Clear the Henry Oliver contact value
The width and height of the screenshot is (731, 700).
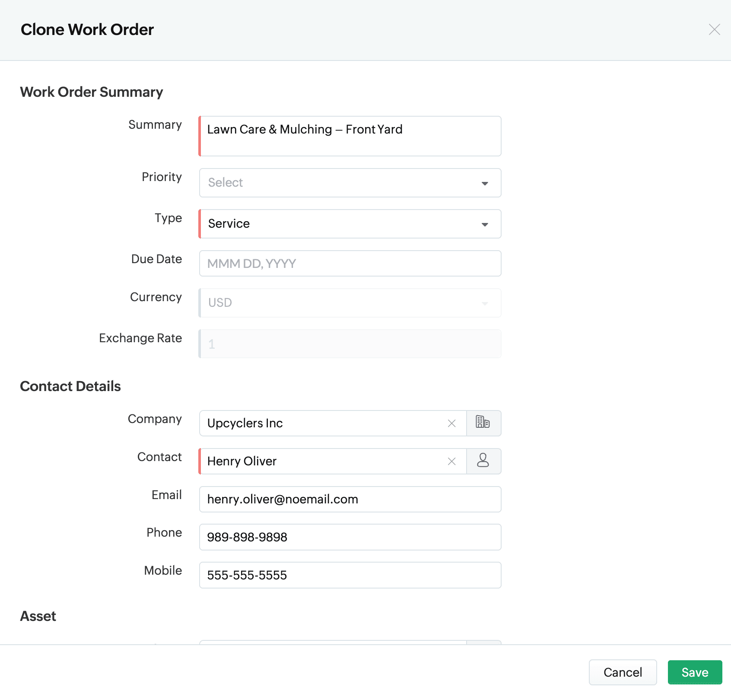[451, 461]
